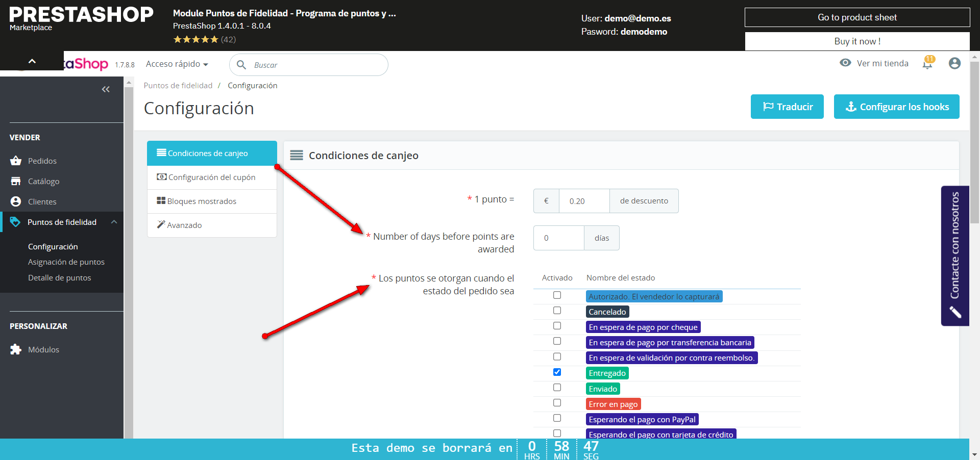980x460 pixels.
Task: Collapse the Puntos de fidelidad submenu chevron
Action: pyautogui.click(x=114, y=222)
